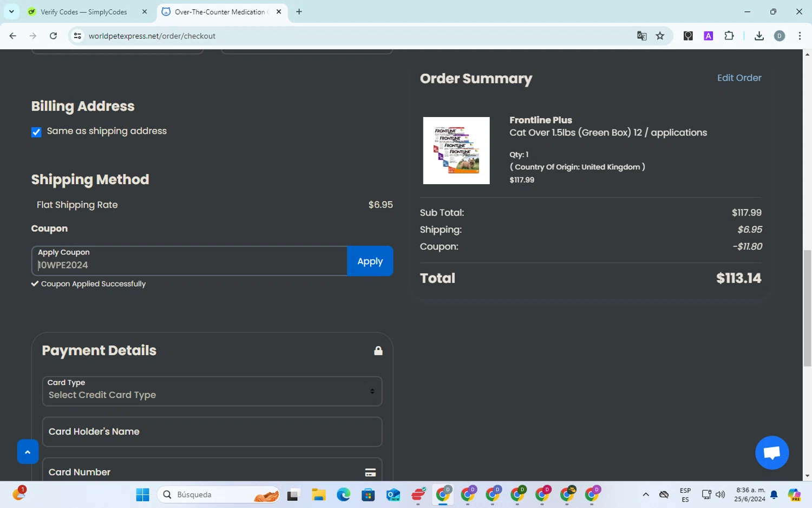The image size is (812, 508).
Task: Close the Verify Codes — SimplyCodes tab
Action: (x=145, y=12)
